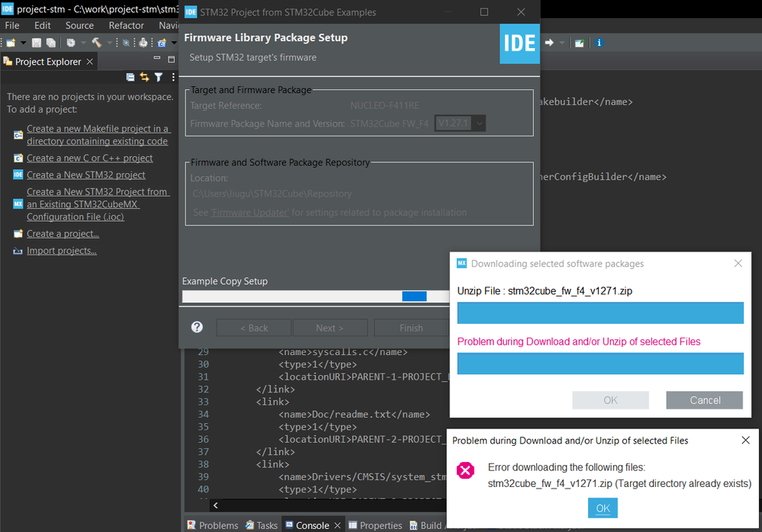Click Cancel in the Downloading packages dialog
This screenshot has width=762, height=532.
[x=705, y=400]
